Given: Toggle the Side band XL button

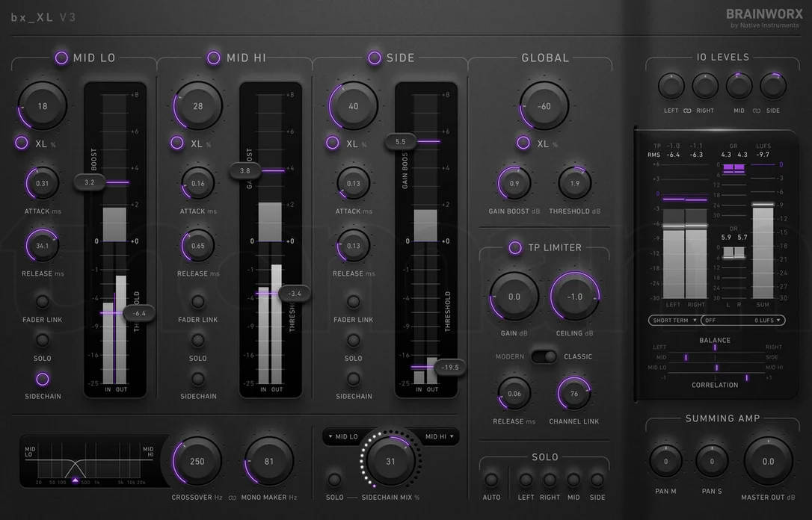Looking at the screenshot, I should [x=333, y=143].
